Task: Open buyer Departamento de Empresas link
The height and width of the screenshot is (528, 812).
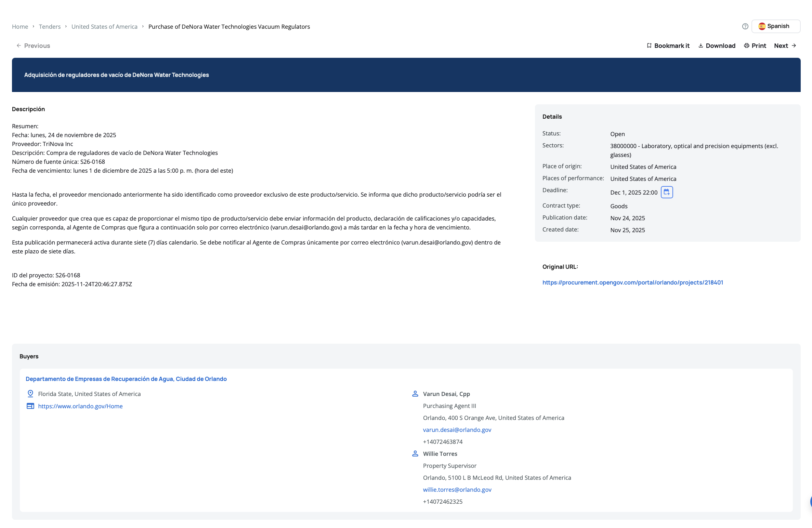Action: 126,379
